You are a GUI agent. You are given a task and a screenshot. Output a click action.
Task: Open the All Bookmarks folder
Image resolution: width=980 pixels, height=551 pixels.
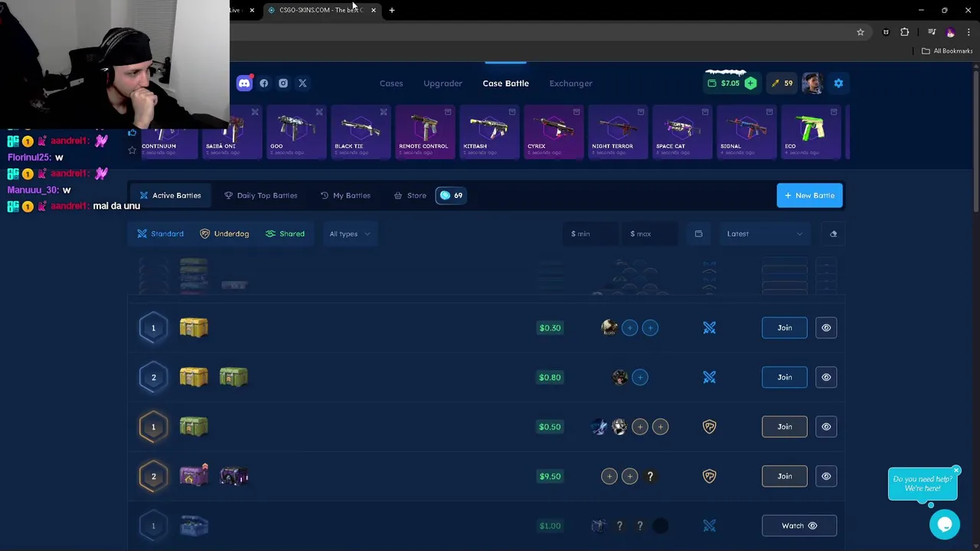[947, 51]
